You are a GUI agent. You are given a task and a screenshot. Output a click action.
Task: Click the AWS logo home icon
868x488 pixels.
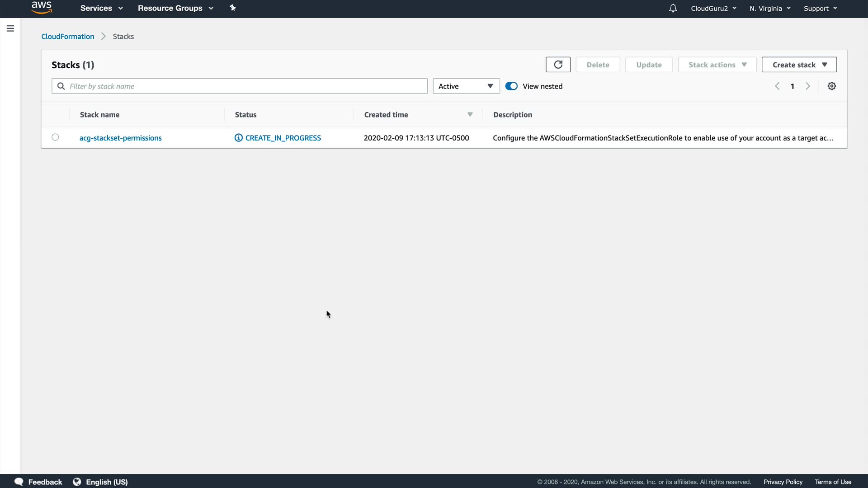(x=41, y=8)
